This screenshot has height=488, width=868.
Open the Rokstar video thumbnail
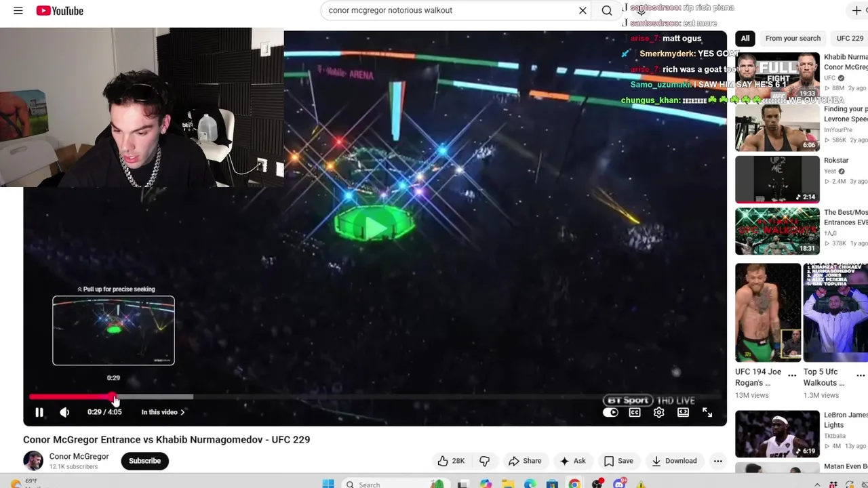click(777, 180)
